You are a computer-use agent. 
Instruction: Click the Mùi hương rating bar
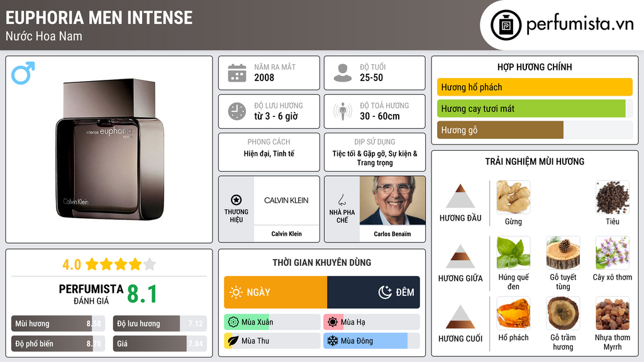[x=57, y=324]
